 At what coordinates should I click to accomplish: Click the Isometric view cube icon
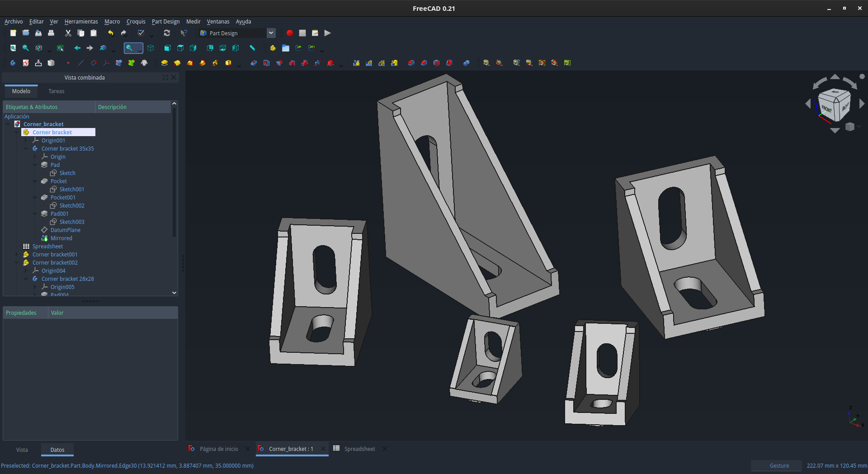(x=151, y=48)
